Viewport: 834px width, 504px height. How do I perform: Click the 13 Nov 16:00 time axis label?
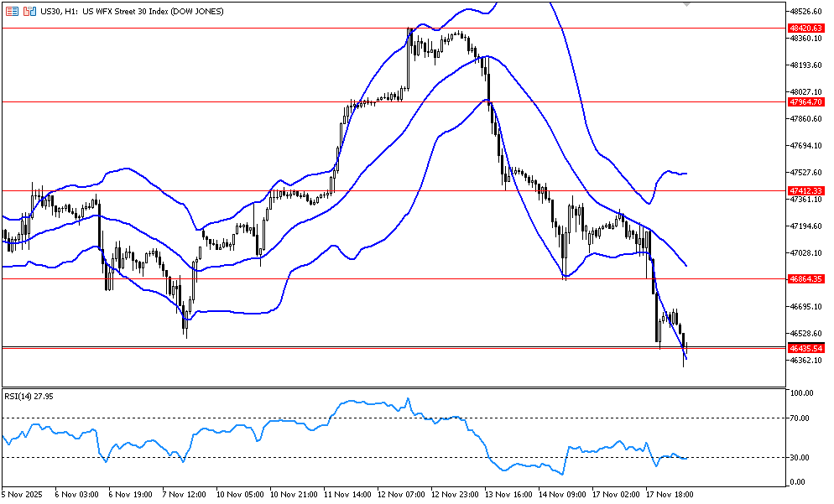[x=506, y=495]
